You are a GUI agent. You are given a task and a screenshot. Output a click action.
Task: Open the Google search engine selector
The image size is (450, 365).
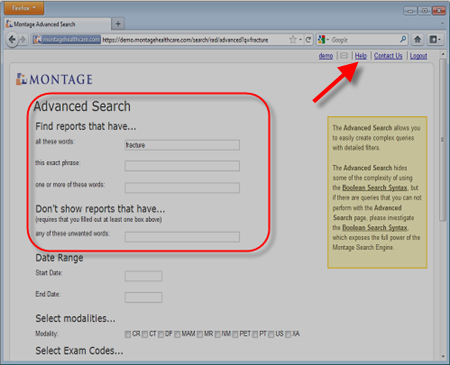click(323, 40)
